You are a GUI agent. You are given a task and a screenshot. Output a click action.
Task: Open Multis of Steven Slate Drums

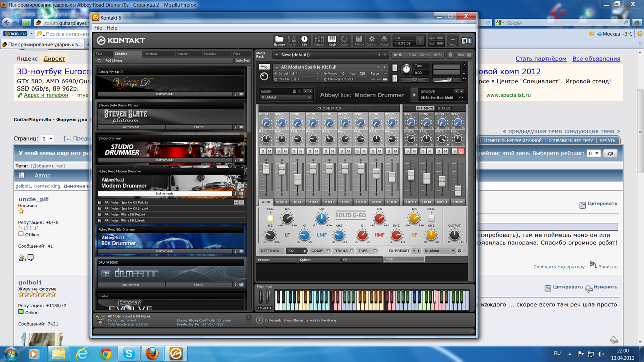click(x=198, y=127)
